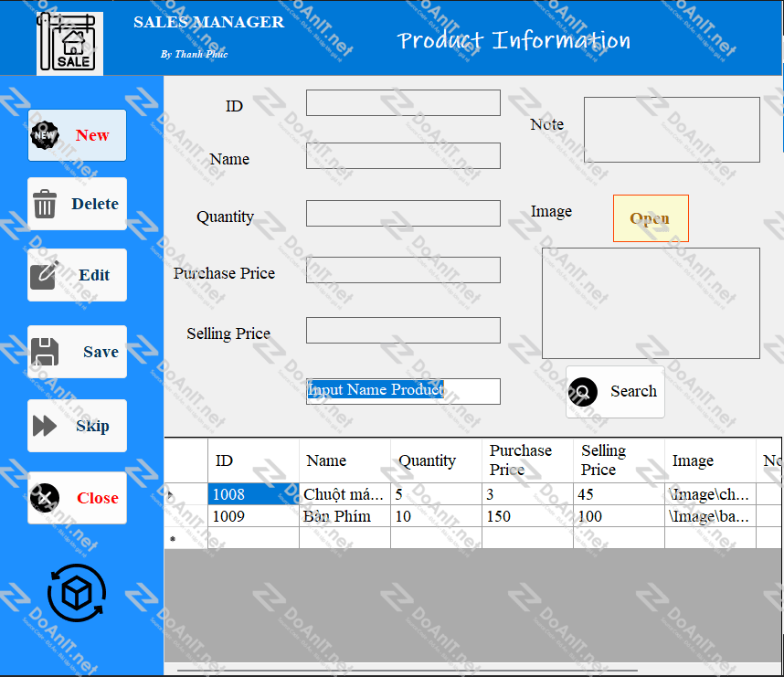Click the Skip button label
This screenshot has height=677, width=784.
[92, 426]
